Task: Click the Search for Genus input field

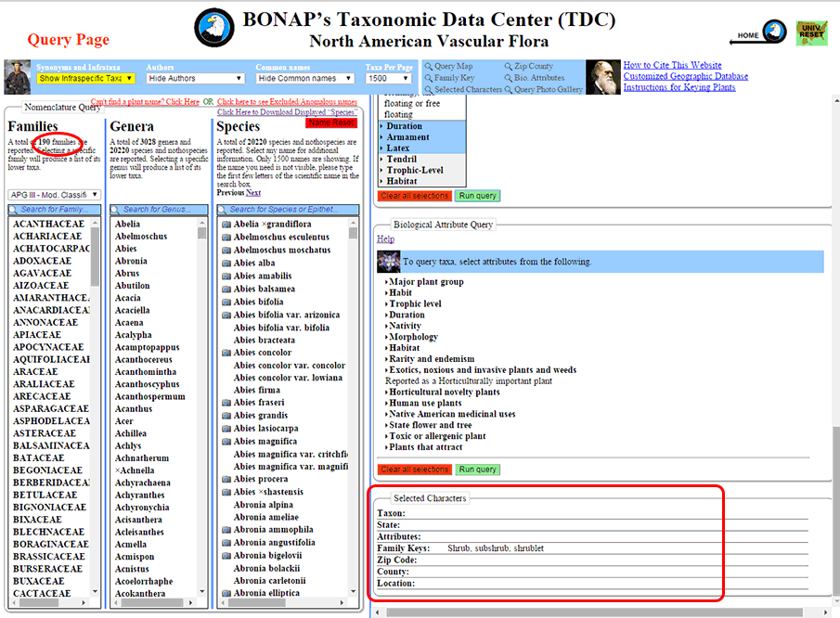Action: 159,210
